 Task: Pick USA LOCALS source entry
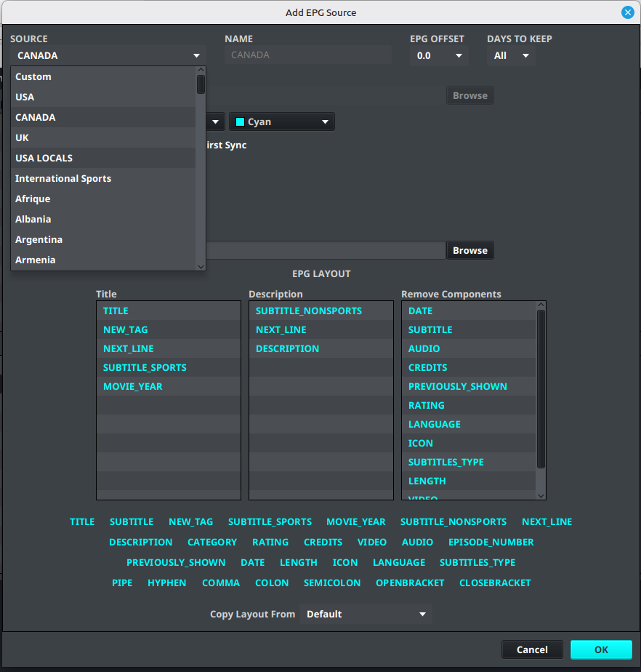tap(103, 158)
